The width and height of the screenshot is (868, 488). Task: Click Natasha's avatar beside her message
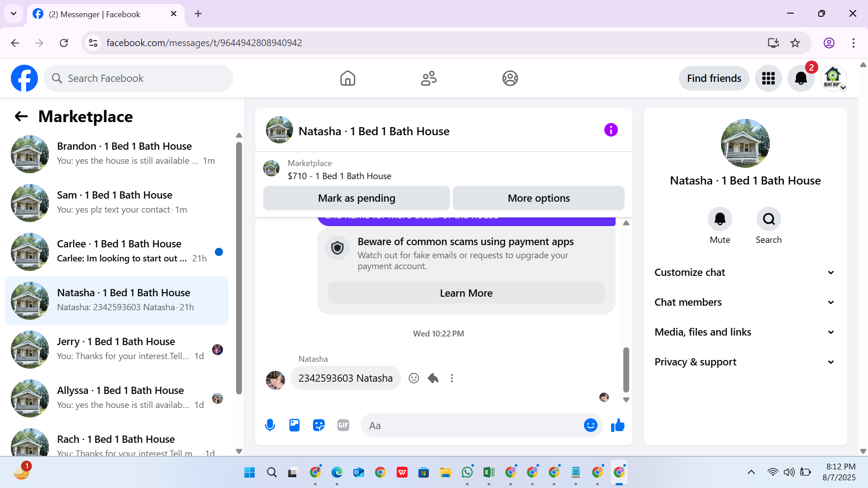(x=275, y=380)
